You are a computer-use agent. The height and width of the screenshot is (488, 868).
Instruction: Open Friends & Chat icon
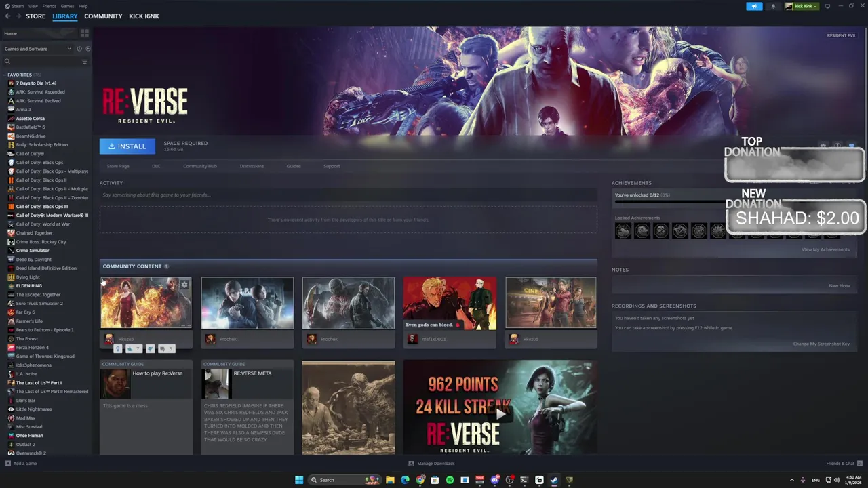(859, 464)
